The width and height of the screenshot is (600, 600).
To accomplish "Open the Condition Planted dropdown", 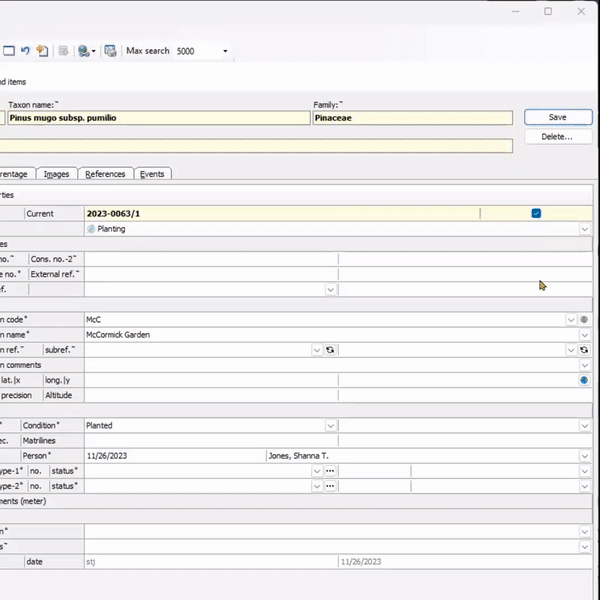I will click(330, 426).
